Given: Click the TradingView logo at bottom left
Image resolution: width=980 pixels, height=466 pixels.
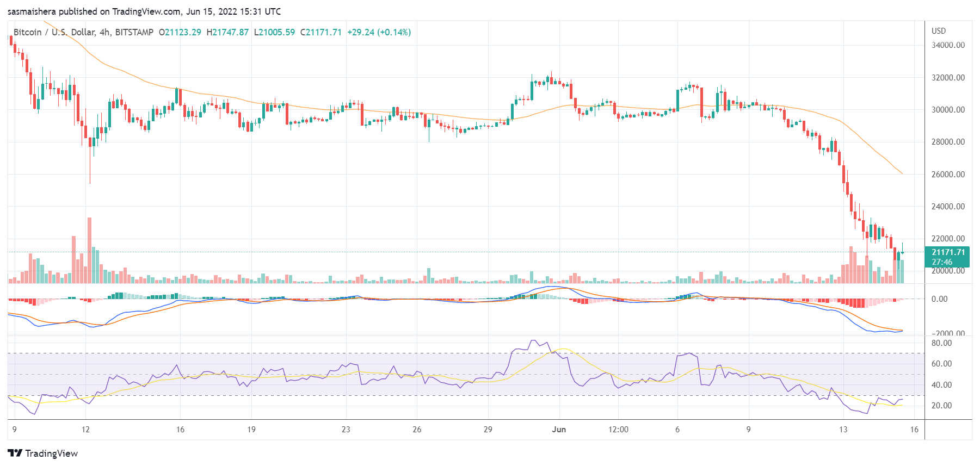Looking at the screenshot, I should tap(42, 453).
